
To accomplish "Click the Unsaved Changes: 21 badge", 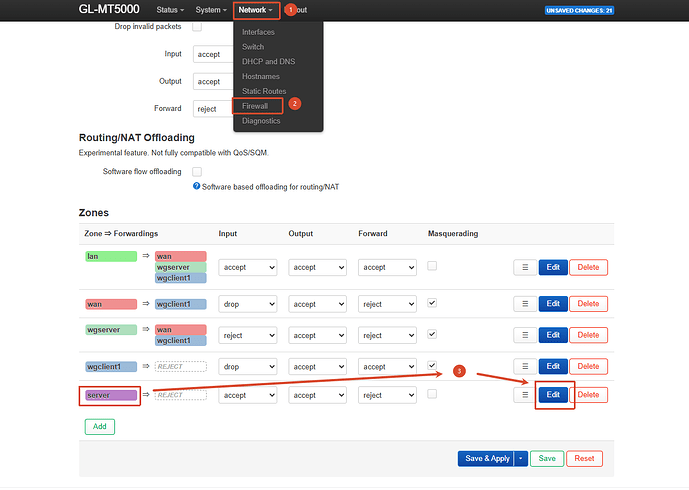I will [x=579, y=10].
